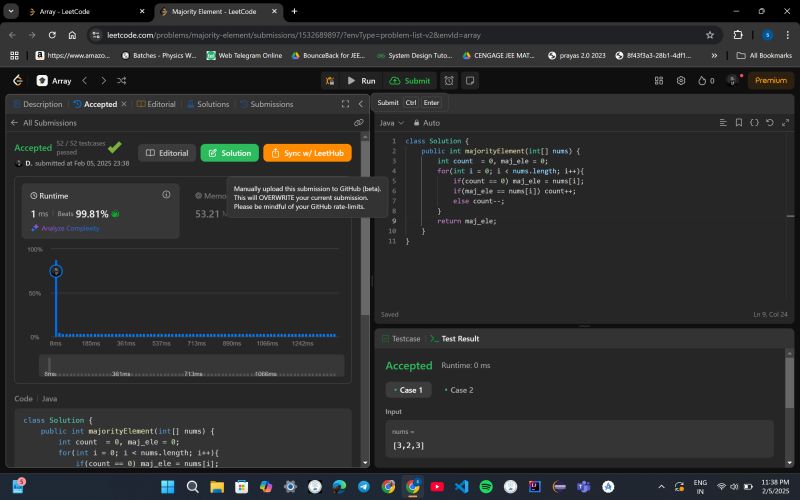Bookmark the code with bookmark icon
This screenshot has width=800, height=500.
point(739,122)
